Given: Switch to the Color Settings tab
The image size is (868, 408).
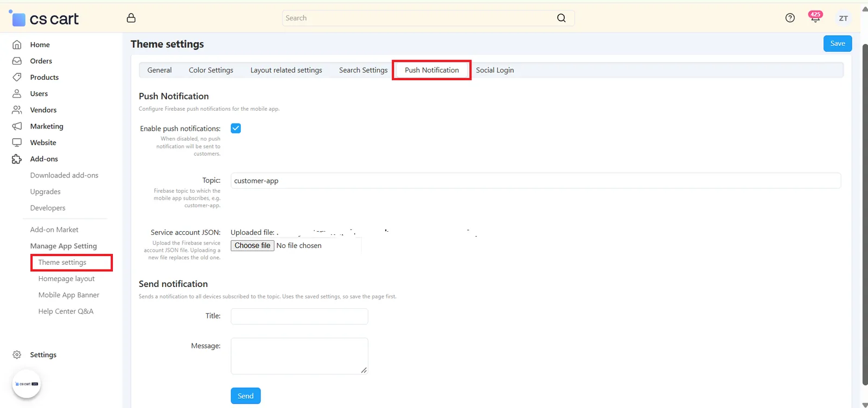Looking at the screenshot, I should pyautogui.click(x=211, y=70).
